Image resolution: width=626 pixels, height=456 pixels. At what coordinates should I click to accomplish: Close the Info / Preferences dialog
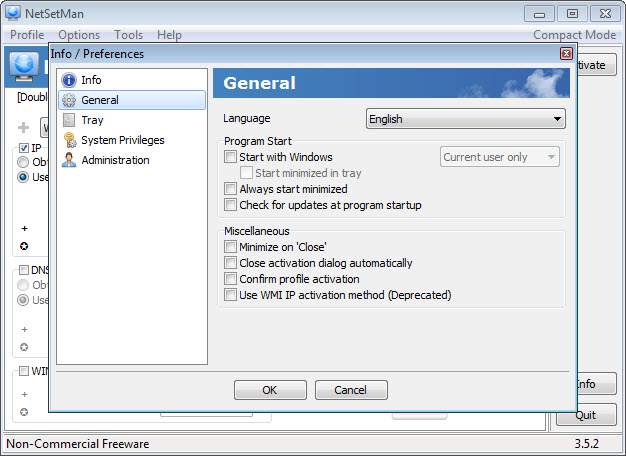pos(566,54)
